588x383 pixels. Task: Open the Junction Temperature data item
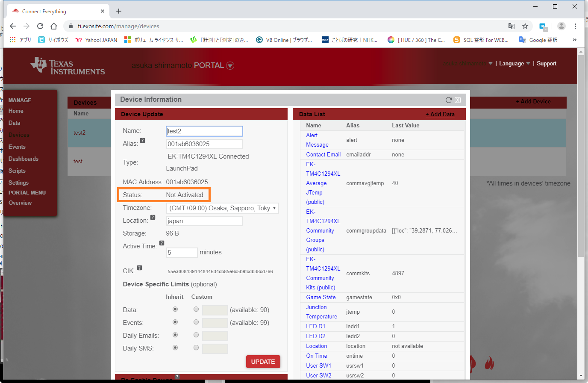[x=322, y=312]
